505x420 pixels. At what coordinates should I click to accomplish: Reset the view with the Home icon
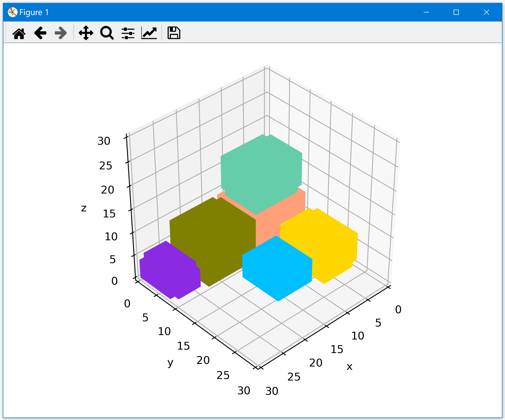coord(19,33)
